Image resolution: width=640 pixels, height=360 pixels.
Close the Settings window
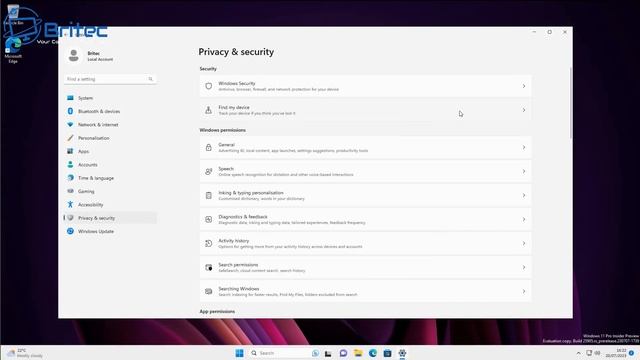point(565,32)
